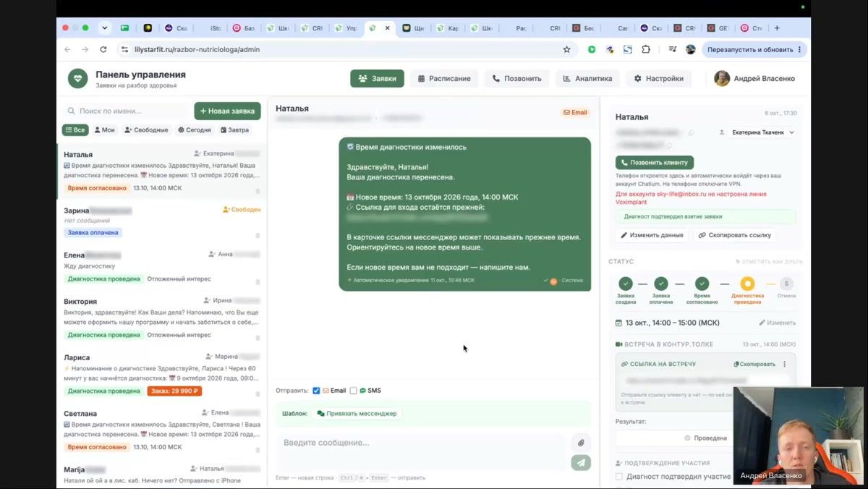
Task: Click the browser back arrow
Action: point(67,49)
